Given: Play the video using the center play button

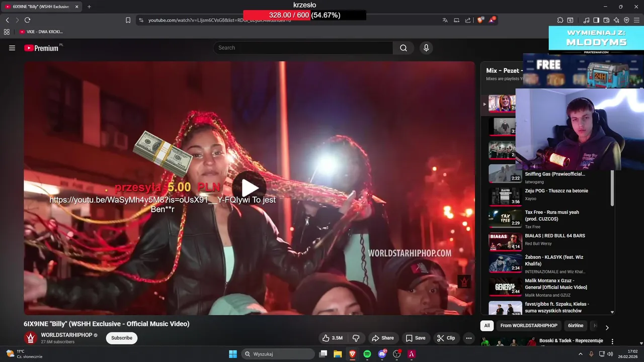Looking at the screenshot, I should [x=249, y=188].
